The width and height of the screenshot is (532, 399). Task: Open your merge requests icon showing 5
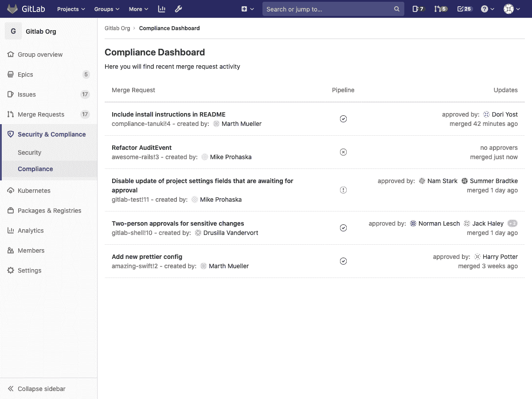point(439,9)
